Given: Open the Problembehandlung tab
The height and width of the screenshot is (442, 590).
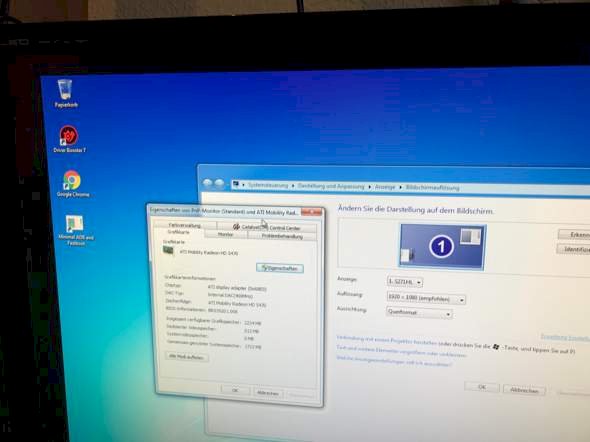Looking at the screenshot, I should [x=282, y=236].
